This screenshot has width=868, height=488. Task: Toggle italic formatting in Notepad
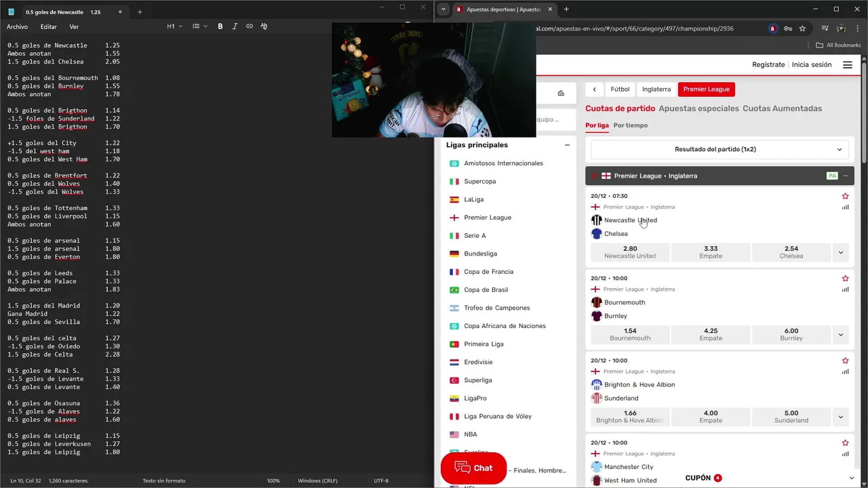coord(235,26)
